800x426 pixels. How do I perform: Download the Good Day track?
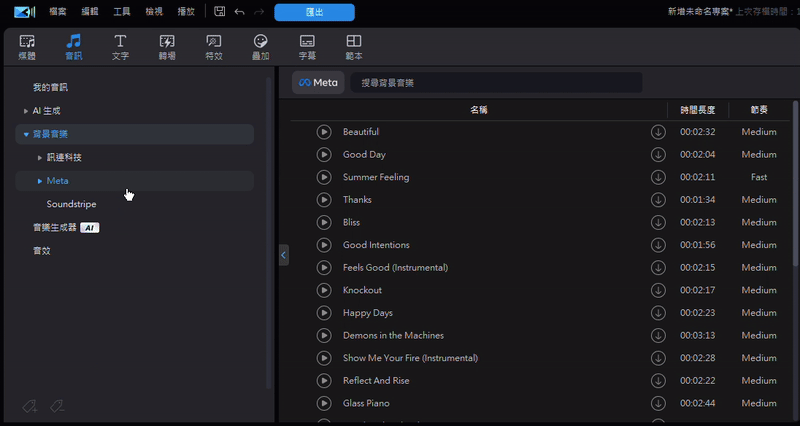point(658,154)
